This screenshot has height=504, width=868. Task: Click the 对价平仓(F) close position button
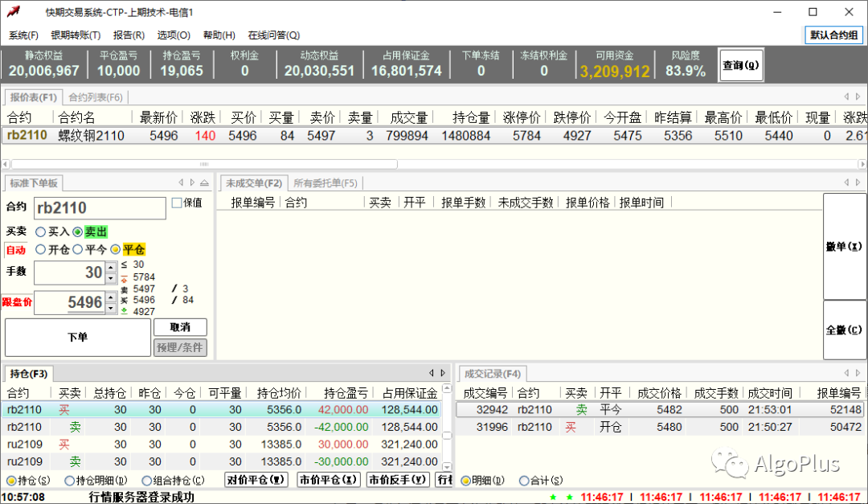[x=257, y=480]
